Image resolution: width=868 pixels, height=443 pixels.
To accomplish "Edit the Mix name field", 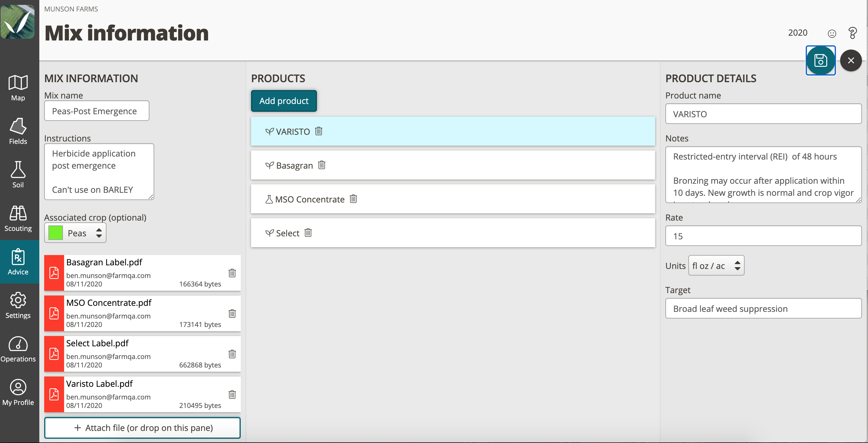I will point(97,111).
